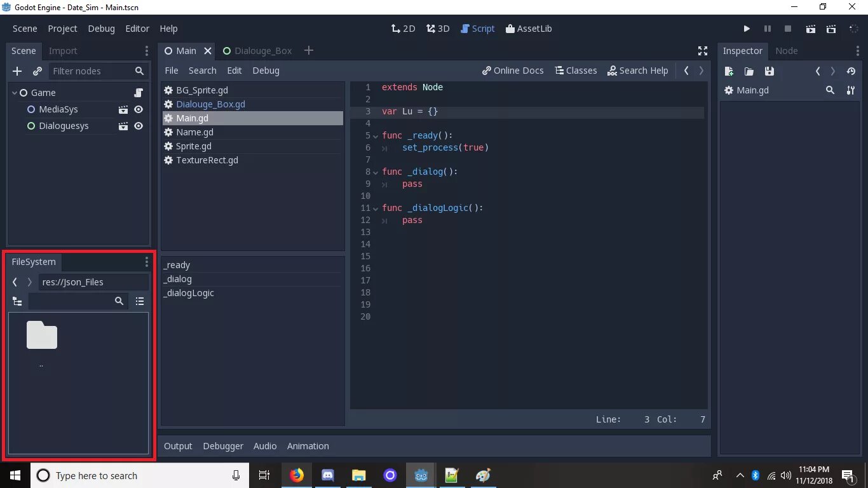
Task: Open Online Docs link
Action: tap(513, 71)
